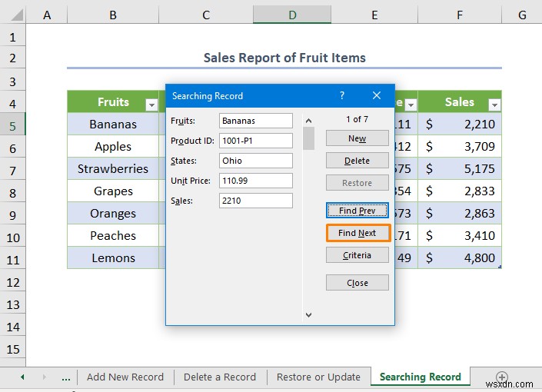The height and width of the screenshot is (392, 542).
Task: Open the Fruits column filter dropdown
Action: click(151, 105)
